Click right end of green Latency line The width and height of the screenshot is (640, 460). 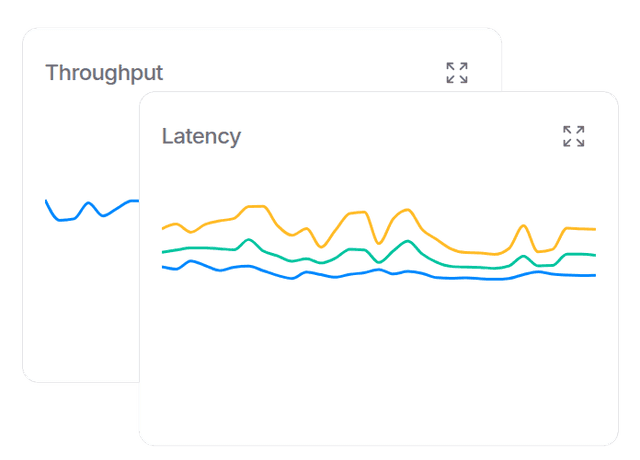pos(595,255)
